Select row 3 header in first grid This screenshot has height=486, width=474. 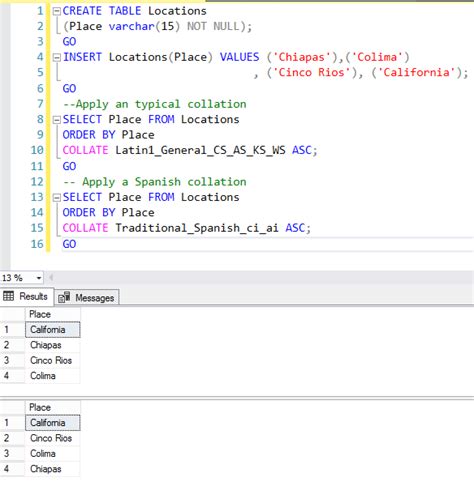[12, 360]
